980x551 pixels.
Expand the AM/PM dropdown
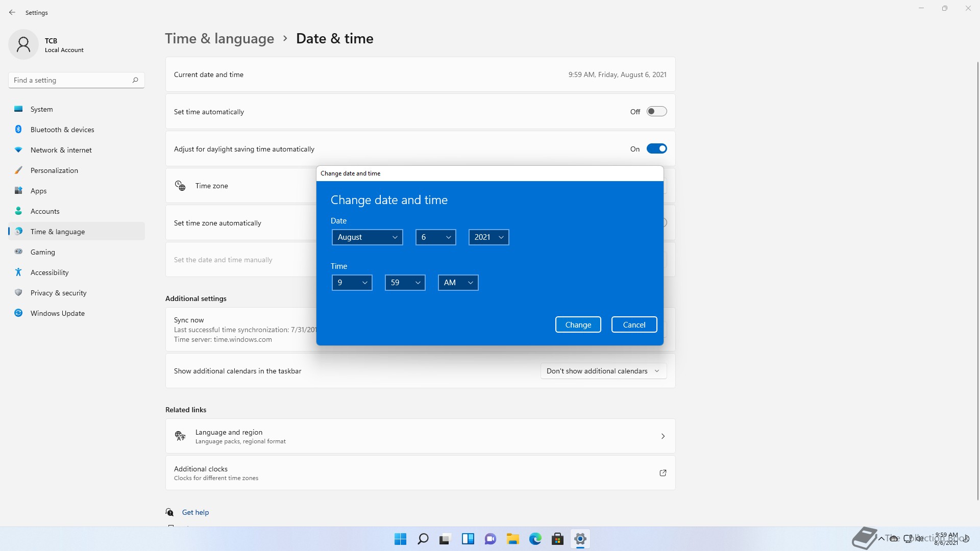[458, 283]
